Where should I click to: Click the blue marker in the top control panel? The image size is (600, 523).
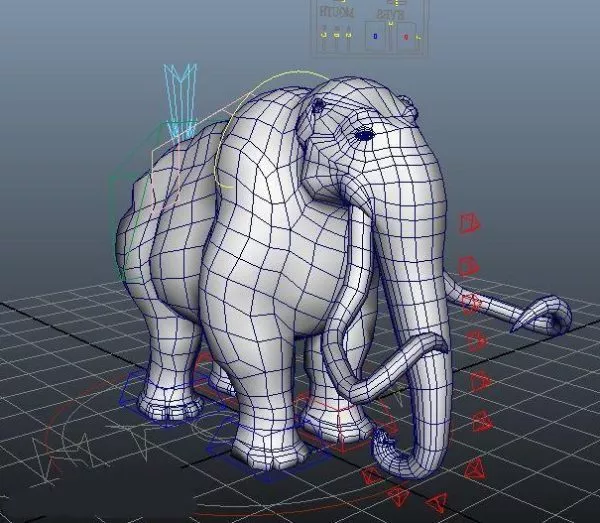click(375, 36)
